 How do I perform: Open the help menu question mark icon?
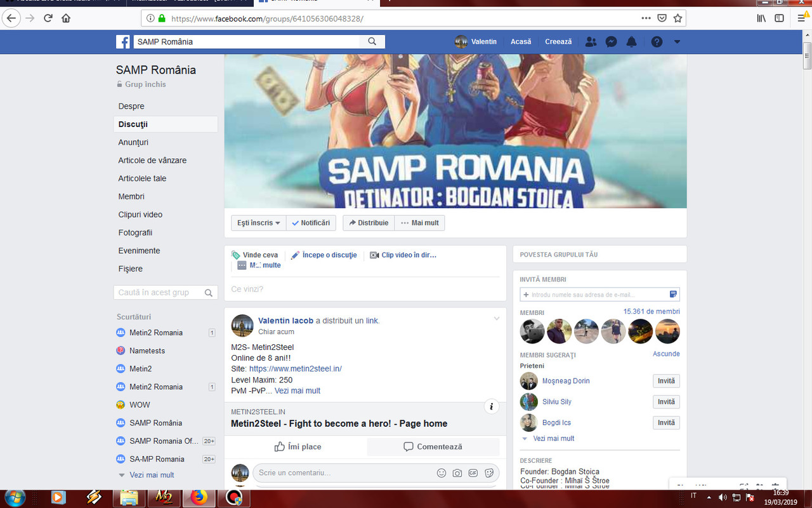click(x=657, y=41)
